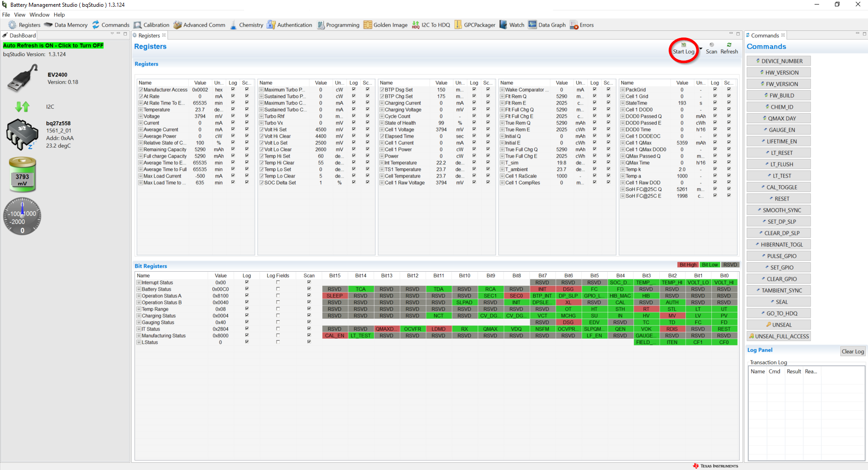
Task: Open the Window menu
Action: coord(39,14)
